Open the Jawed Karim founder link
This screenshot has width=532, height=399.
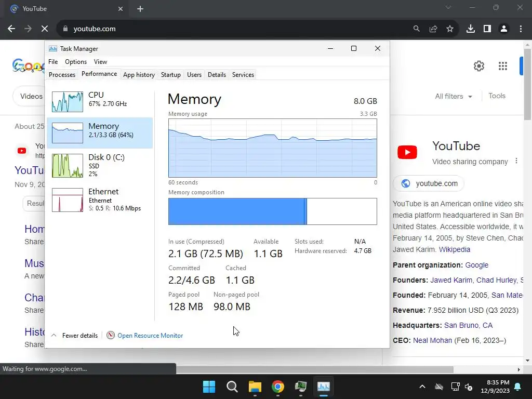click(x=451, y=280)
